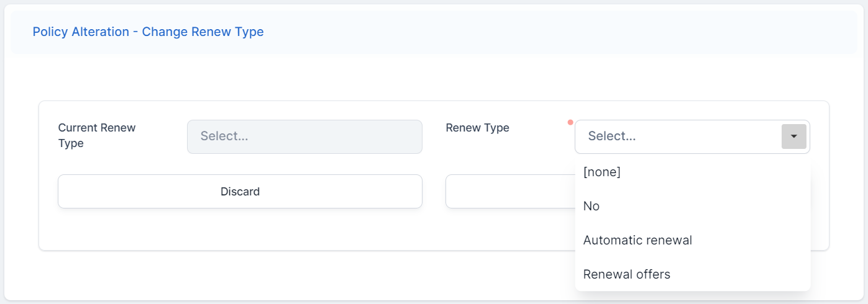The image size is (868, 304).
Task: Click the "Policy Alteration - Change Renew Type" heading
Action: tap(148, 32)
